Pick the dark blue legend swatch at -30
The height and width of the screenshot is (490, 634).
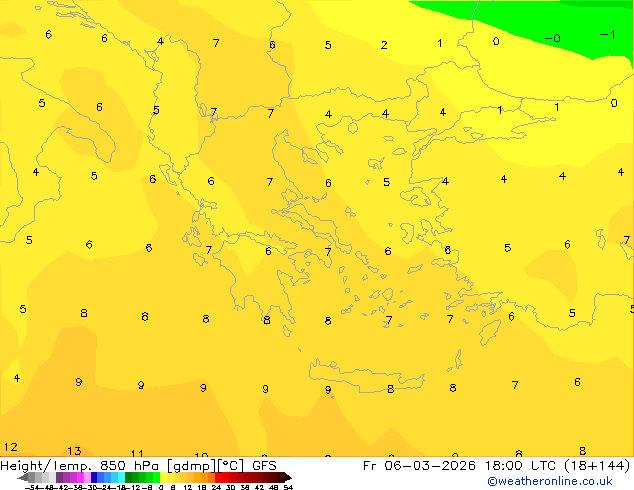click(94, 477)
